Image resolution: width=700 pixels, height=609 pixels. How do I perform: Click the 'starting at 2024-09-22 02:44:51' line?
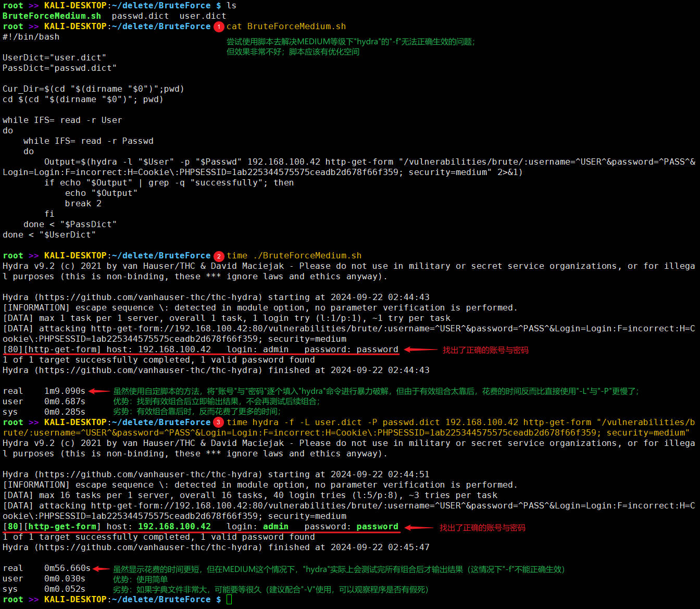point(216,474)
